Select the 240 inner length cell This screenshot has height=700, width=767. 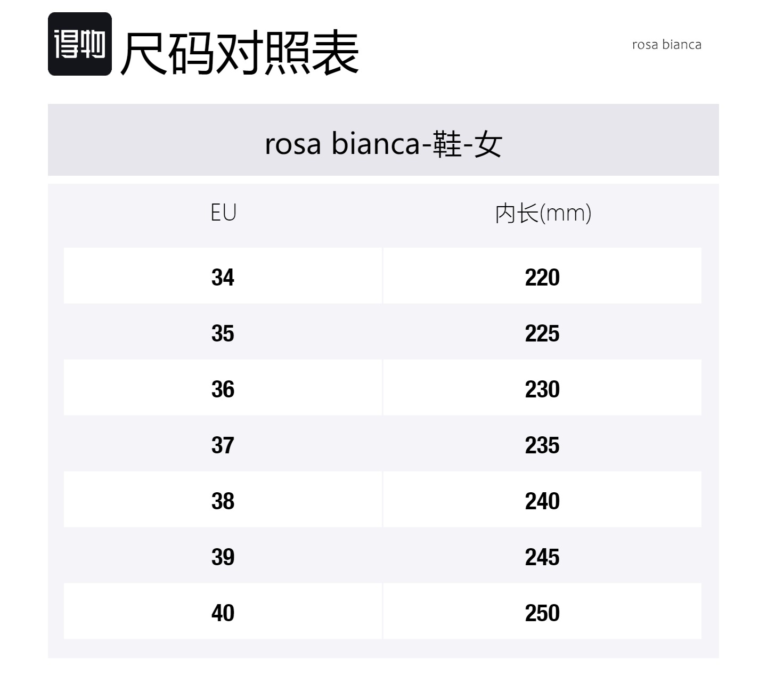(x=542, y=501)
